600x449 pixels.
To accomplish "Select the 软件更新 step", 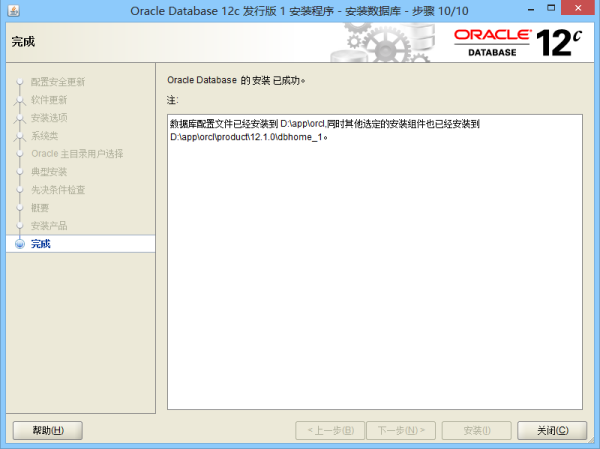I will click(49, 100).
